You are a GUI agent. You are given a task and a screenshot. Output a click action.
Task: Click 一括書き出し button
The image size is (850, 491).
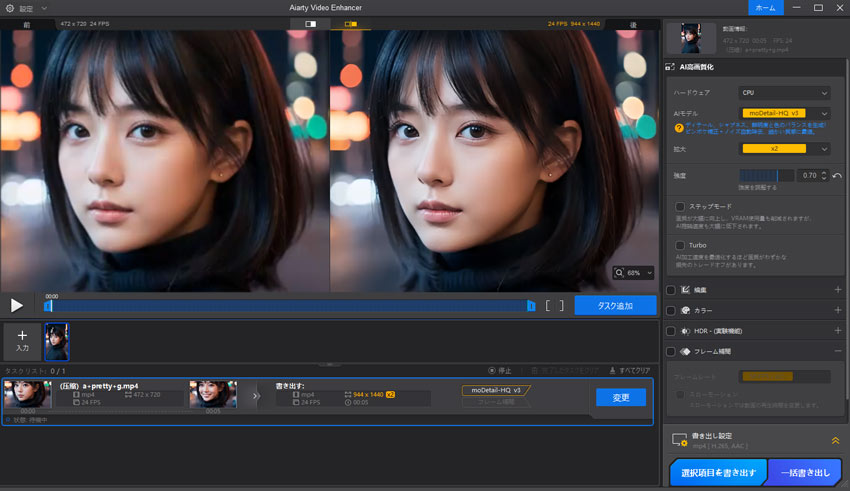(805, 473)
